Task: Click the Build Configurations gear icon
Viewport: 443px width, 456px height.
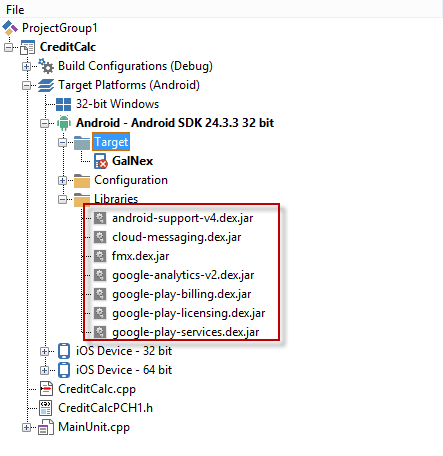Action: click(46, 66)
